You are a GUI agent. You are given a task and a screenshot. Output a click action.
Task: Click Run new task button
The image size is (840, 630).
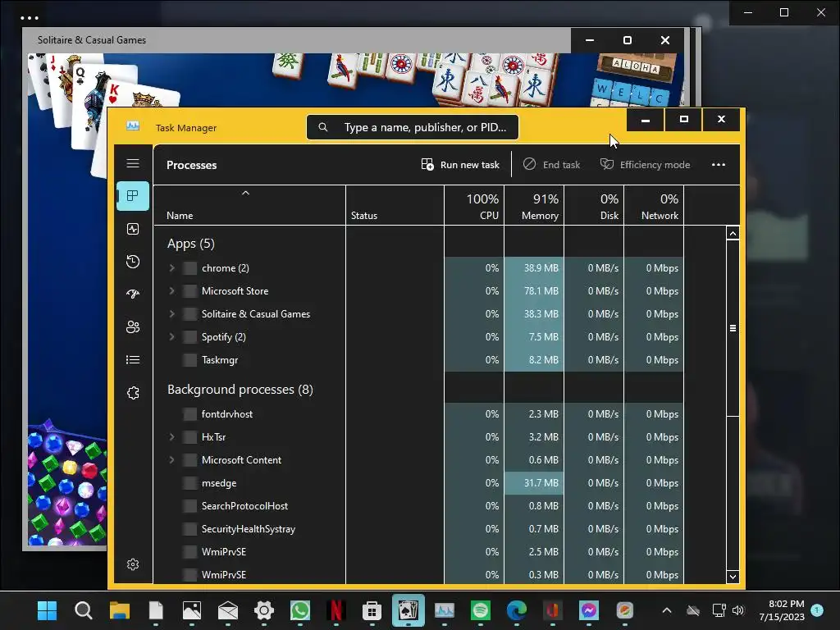click(460, 164)
